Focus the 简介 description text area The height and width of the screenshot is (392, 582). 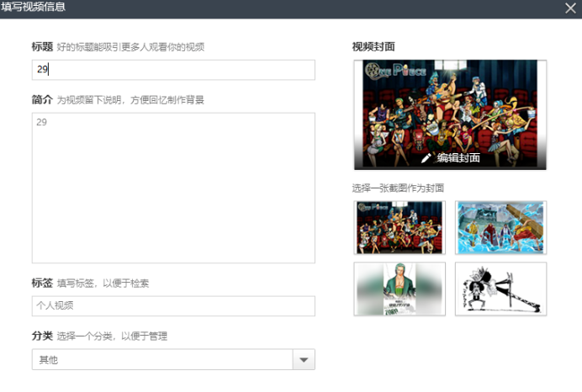[x=173, y=188]
